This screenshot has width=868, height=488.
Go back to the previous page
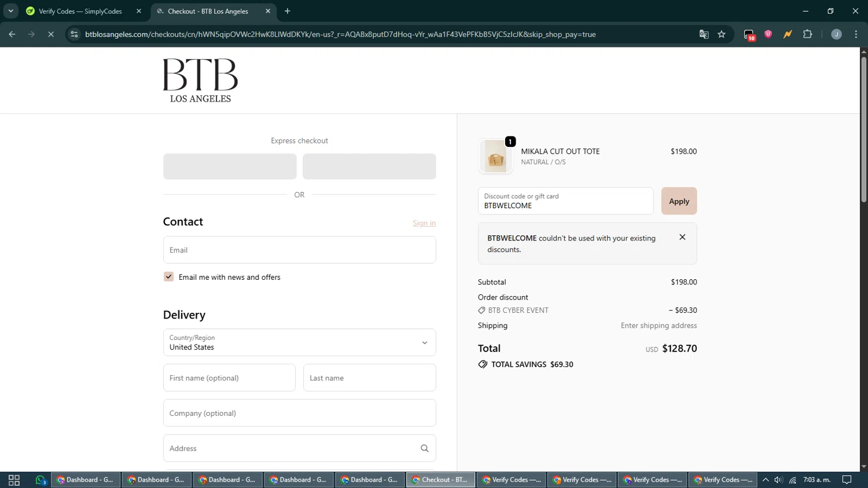click(x=12, y=34)
